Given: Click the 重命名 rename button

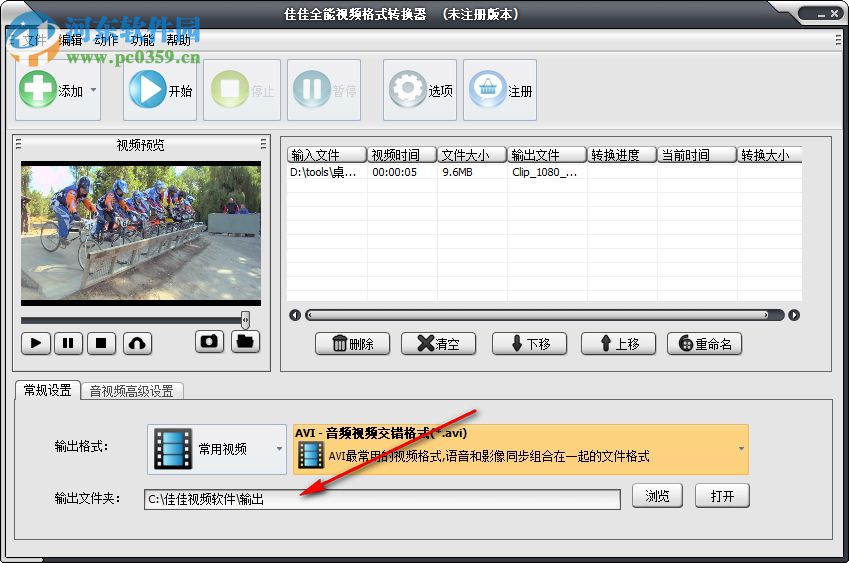Looking at the screenshot, I should pyautogui.click(x=704, y=344).
